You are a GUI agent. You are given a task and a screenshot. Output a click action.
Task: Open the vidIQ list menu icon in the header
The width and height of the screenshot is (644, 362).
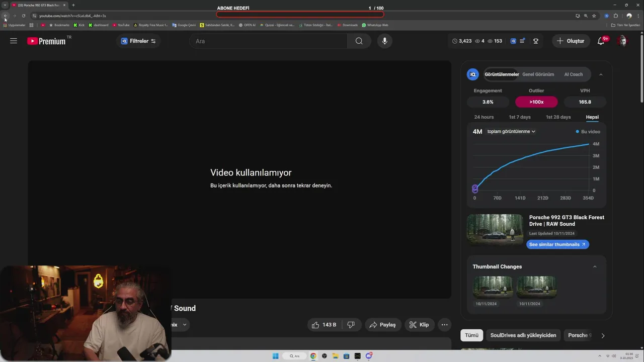click(x=523, y=41)
